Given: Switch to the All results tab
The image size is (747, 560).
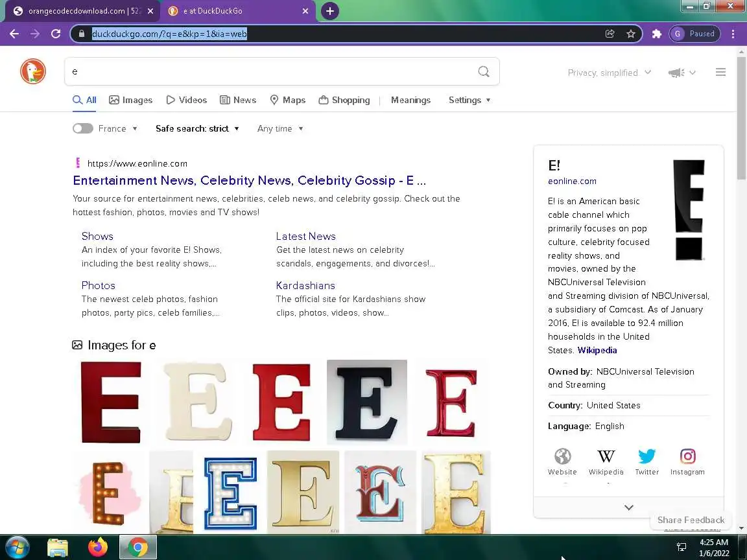Looking at the screenshot, I should click(x=84, y=100).
